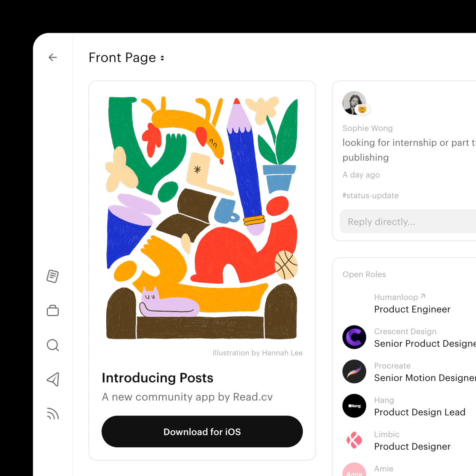This screenshot has width=476, height=476.
Task: Download the app for iOS
Action: [x=202, y=431]
